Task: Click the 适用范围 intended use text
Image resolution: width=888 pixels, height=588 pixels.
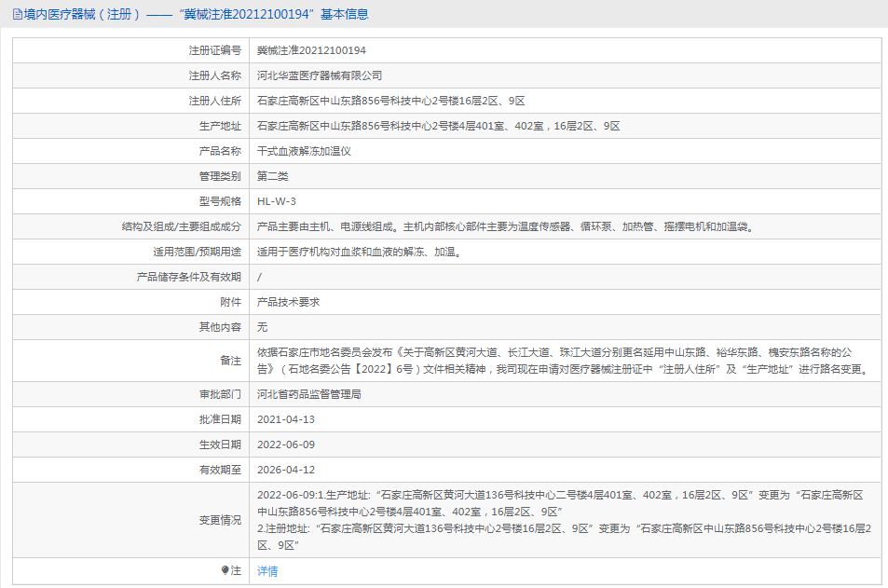Action: point(360,252)
